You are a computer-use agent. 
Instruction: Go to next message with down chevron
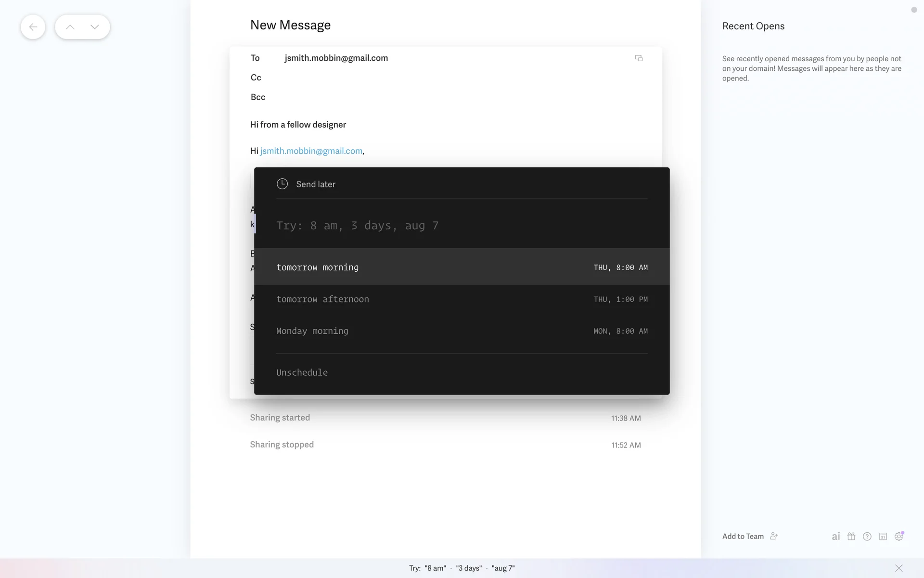(x=94, y=27)
